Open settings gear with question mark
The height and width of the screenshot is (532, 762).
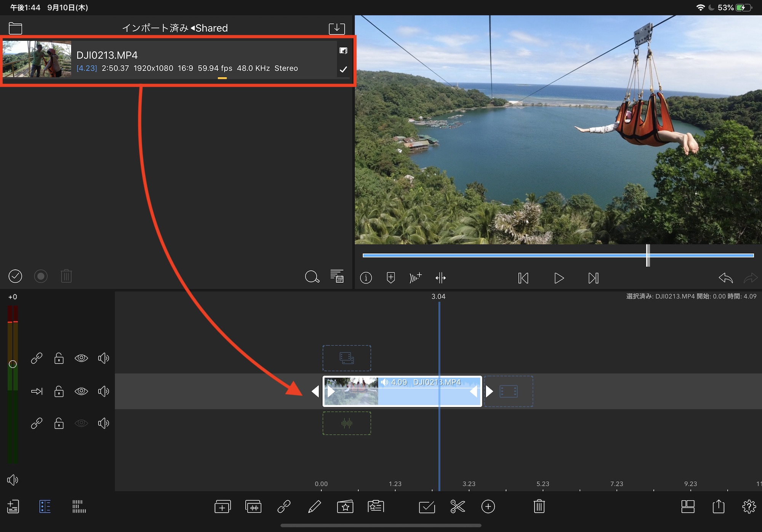coord(749,506)
